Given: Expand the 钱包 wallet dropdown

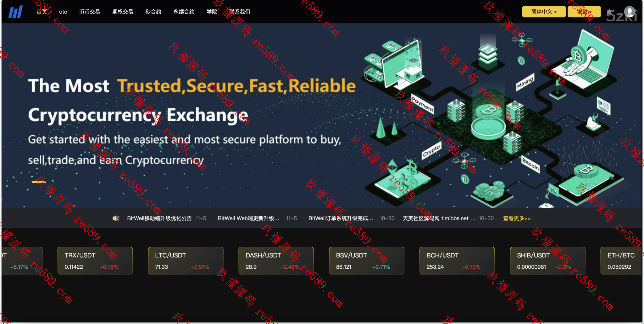Looking at the screenshot, I should pos(584,12).
